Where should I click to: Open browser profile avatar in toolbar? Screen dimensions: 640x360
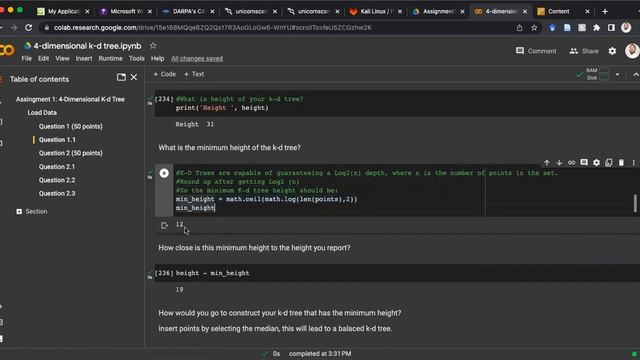point(626,28)
